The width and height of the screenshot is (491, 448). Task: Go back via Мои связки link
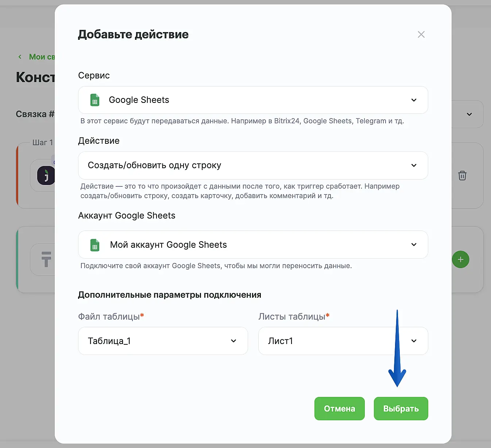(x=42, y=57)
